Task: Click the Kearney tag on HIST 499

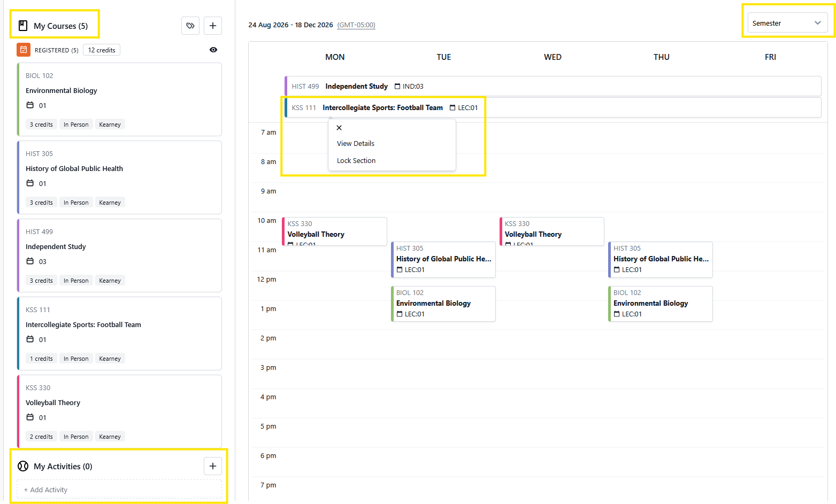Action: pyautogui.click(x=110, y=281)
